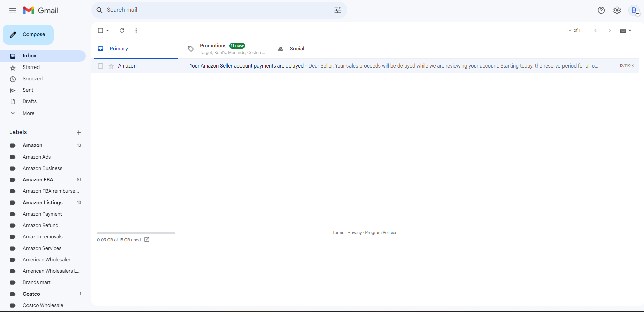The image size is (644, 312).
Task: Open the Amazon removals label
Action: 43,237
